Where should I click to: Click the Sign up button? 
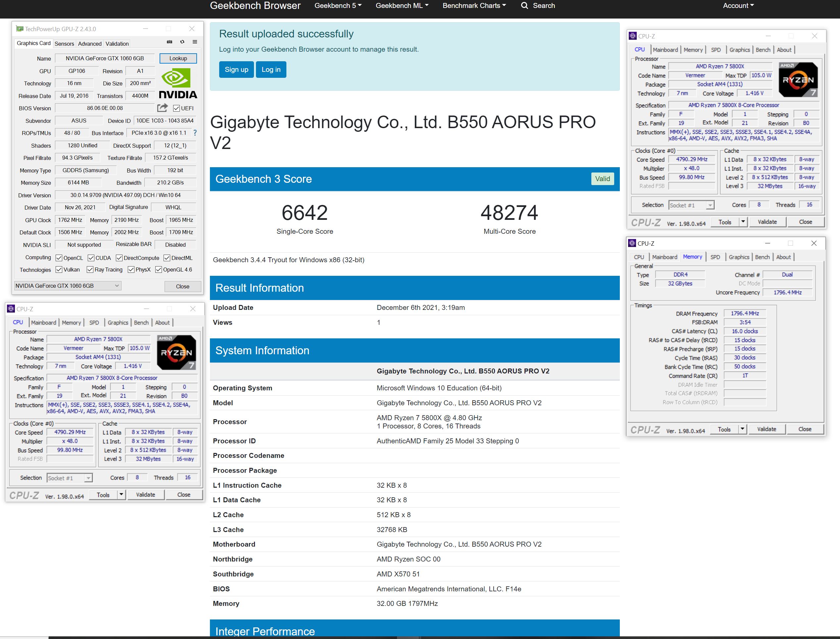click(236, 69)
